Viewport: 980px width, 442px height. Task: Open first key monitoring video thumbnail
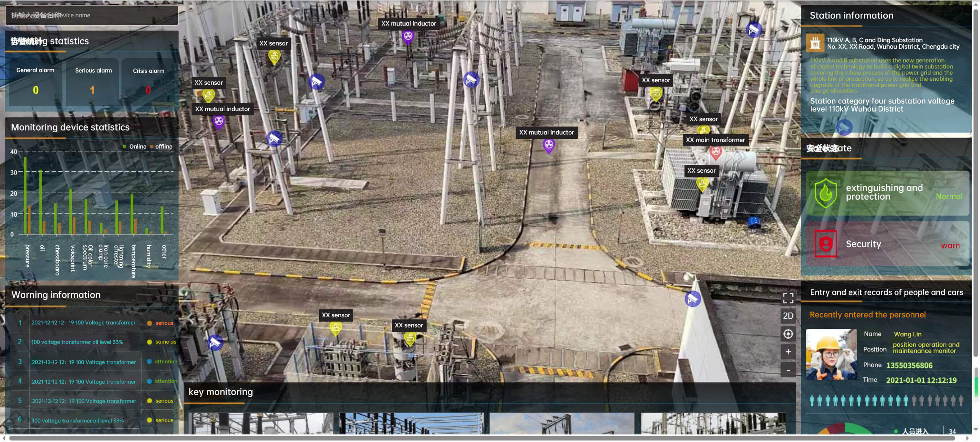point(261,423)
